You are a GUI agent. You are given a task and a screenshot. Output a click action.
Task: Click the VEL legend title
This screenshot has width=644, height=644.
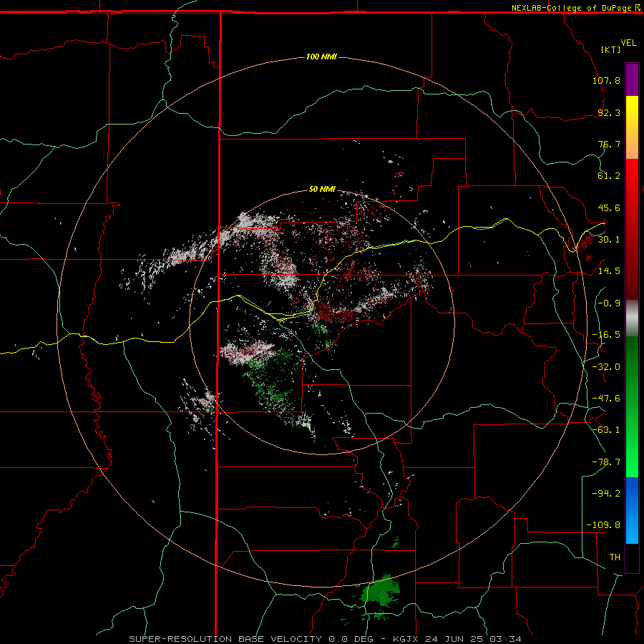[x=628, y=43]
